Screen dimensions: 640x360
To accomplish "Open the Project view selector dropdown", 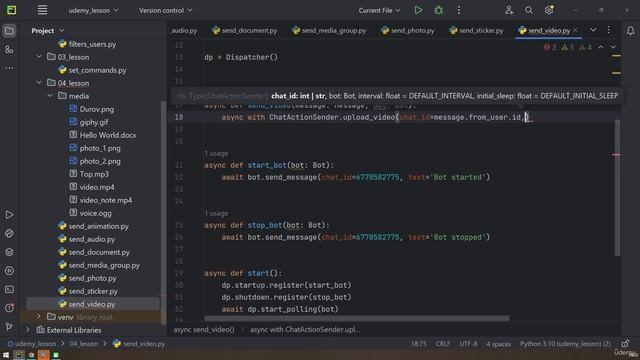I will tap(48, 31).
